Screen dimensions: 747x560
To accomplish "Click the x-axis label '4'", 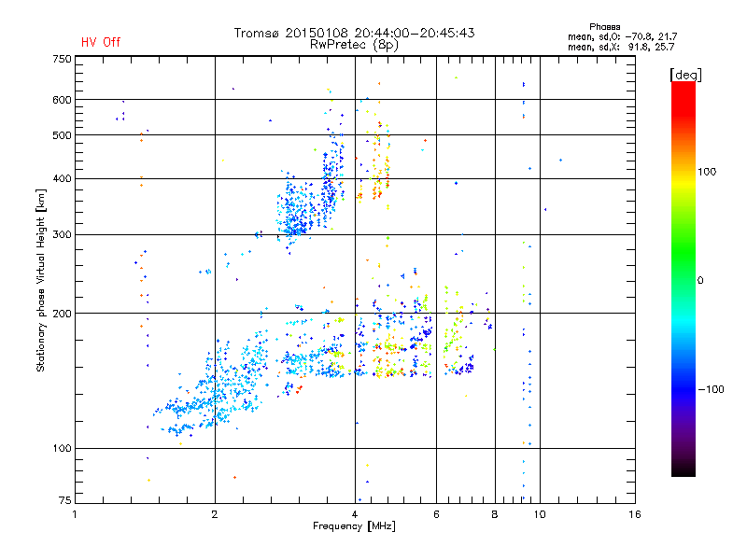I will click(x=355, y=514).
